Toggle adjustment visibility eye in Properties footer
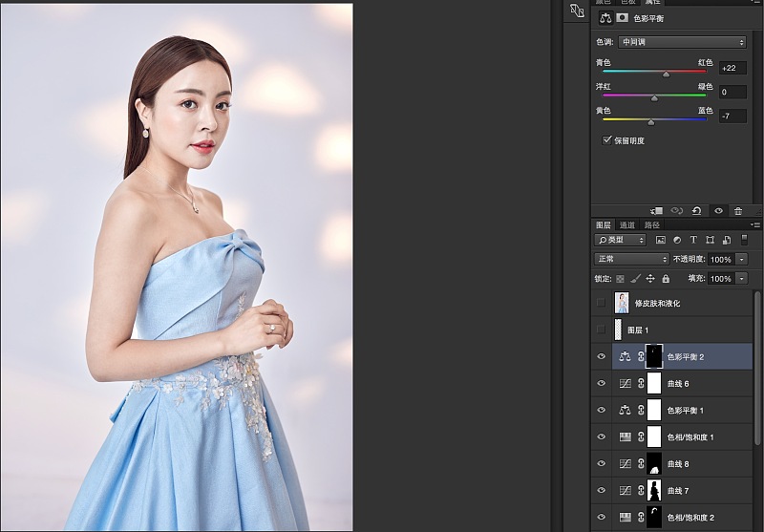764x532 pixels. click(718, 211)
